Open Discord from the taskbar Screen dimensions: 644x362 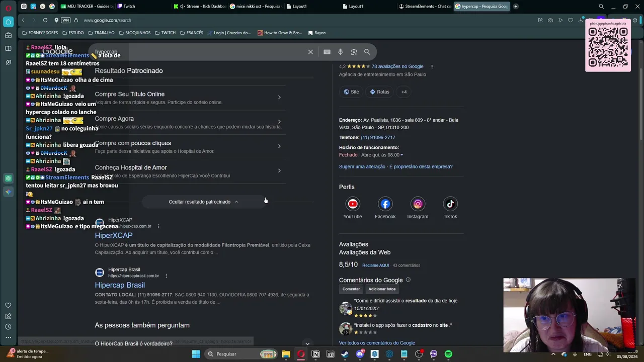point(360,354)
